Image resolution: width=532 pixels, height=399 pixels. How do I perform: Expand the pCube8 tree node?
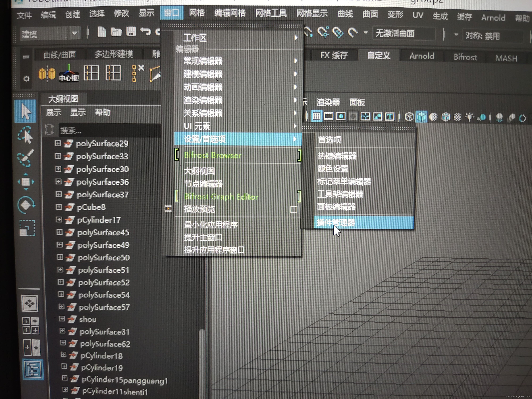(x=59, y=207)
